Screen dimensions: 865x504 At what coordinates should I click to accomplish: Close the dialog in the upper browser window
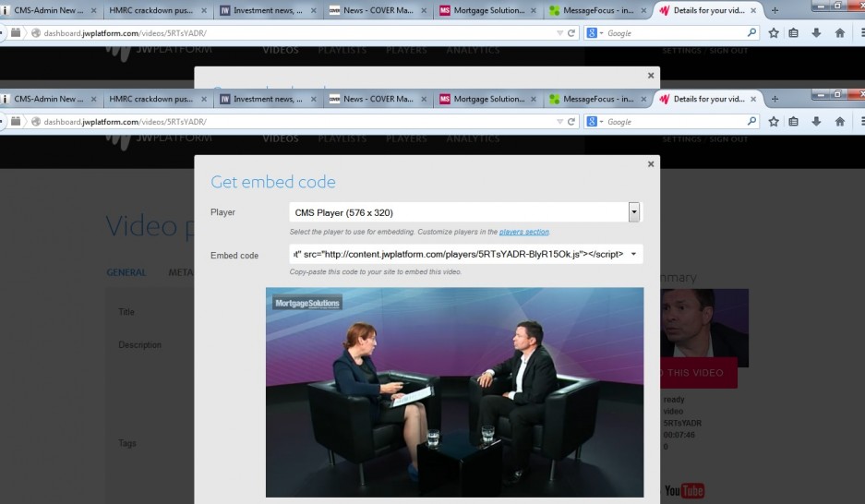pyautogui.click(x=651, y=76)
